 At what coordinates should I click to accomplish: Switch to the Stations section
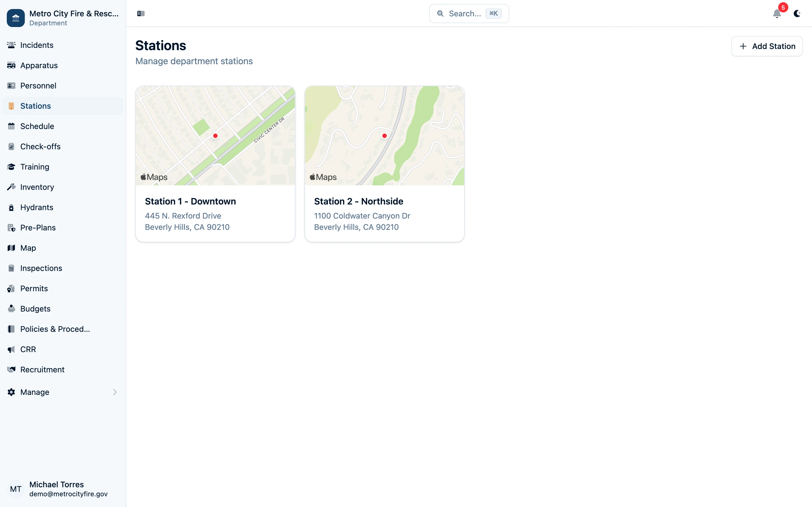tap(35, 106)
